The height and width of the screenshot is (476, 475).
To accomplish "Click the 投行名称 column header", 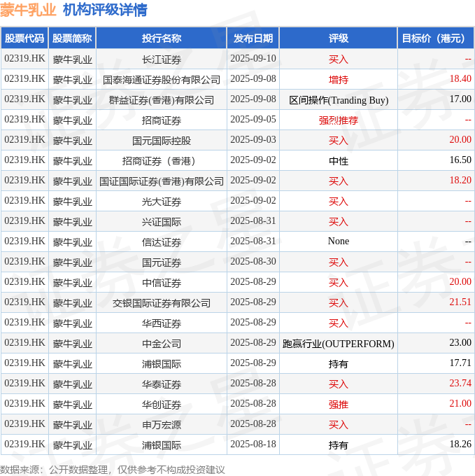I will [x=162, y=38].
